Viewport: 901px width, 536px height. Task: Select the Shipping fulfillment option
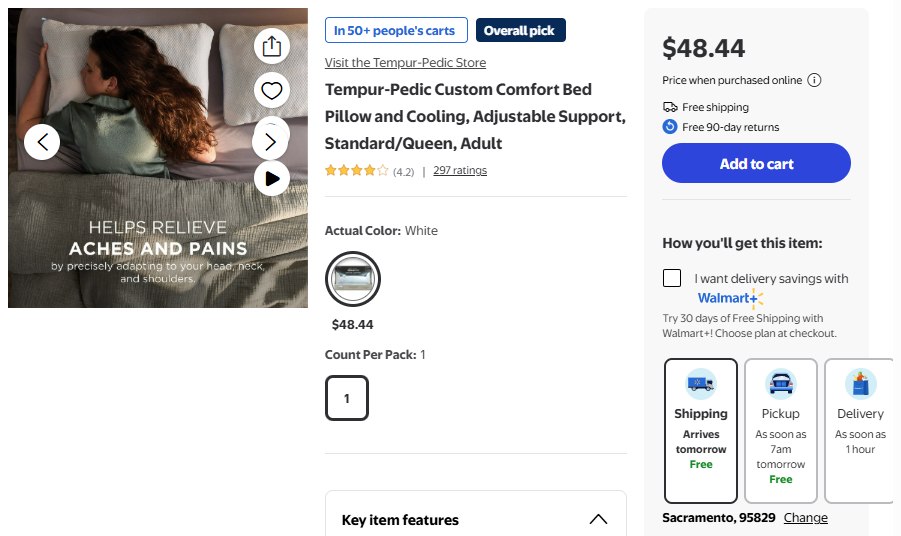(701, 430)
